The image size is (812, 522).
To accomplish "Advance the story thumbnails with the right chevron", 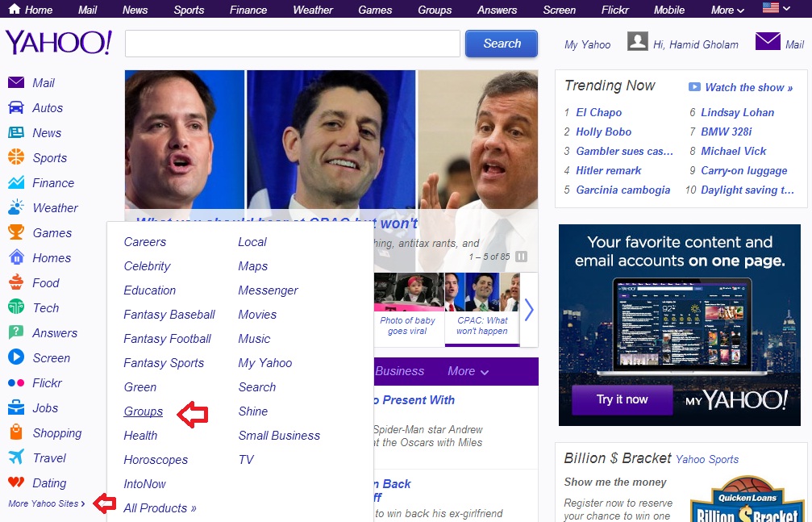I will tap(529, 310).
